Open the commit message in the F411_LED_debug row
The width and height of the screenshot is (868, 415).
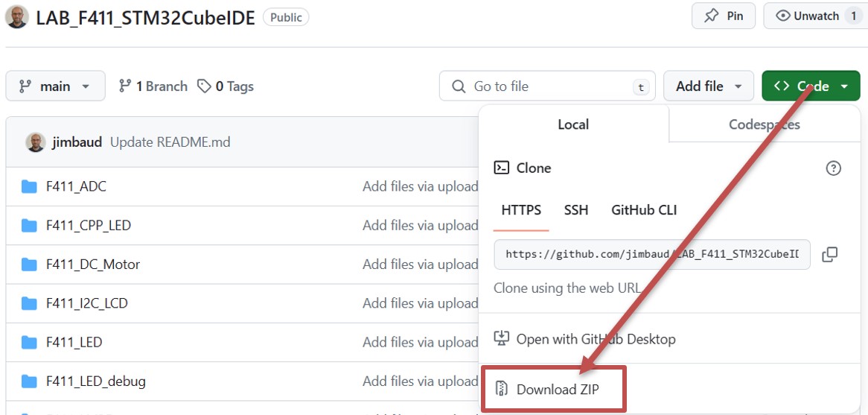point(420,381)
